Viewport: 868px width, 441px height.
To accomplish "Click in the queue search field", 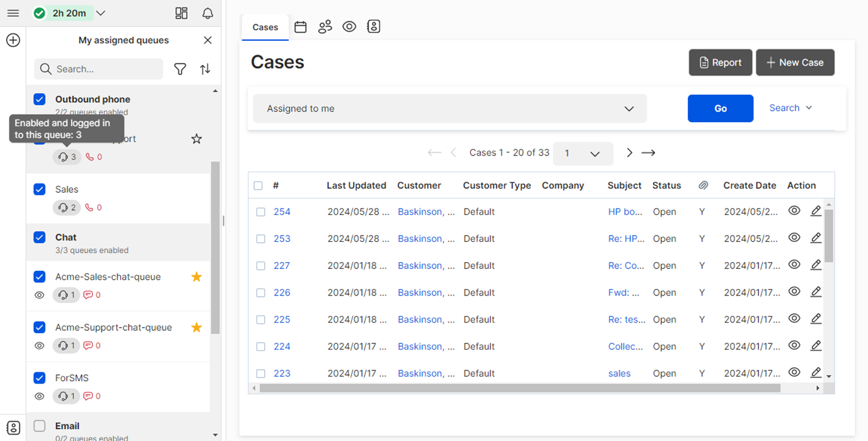I will point(99,69).
